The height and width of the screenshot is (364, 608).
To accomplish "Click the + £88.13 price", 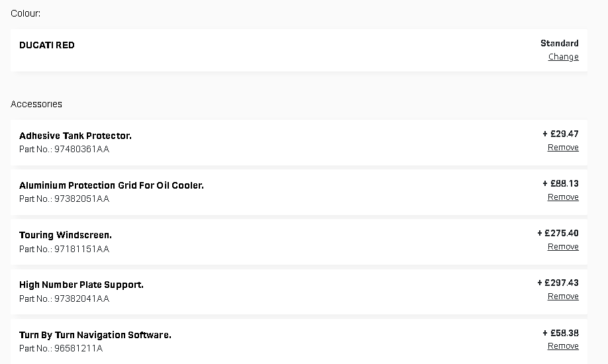I will (560, 184).
